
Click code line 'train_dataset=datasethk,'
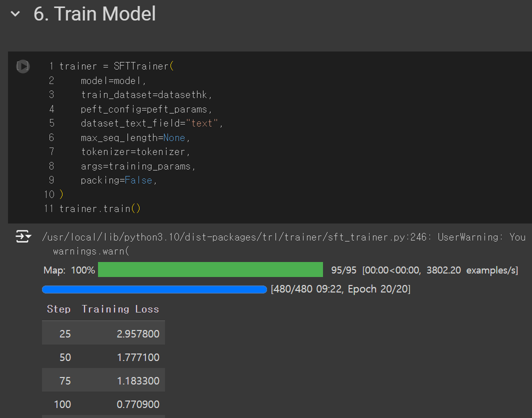pos(146,94)
